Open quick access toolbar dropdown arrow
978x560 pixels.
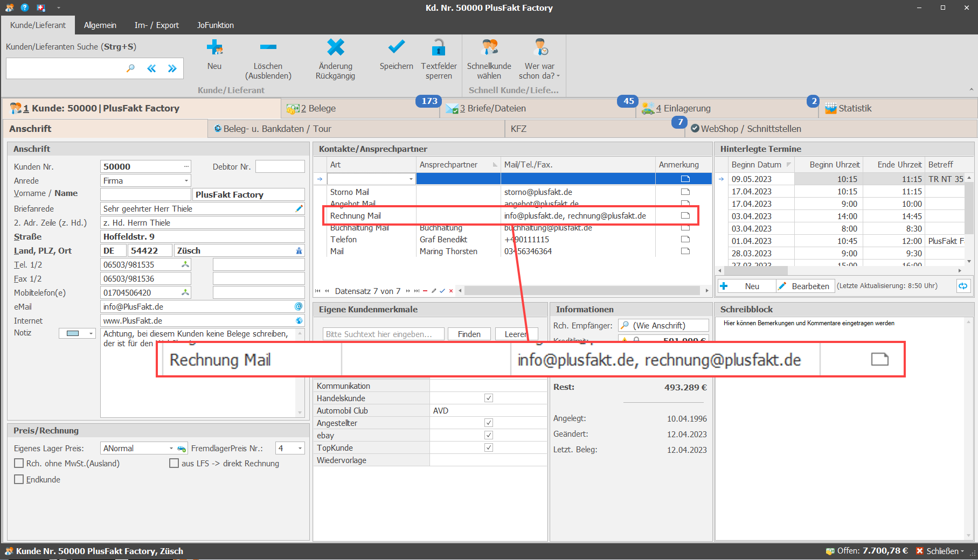coord(58,8)
